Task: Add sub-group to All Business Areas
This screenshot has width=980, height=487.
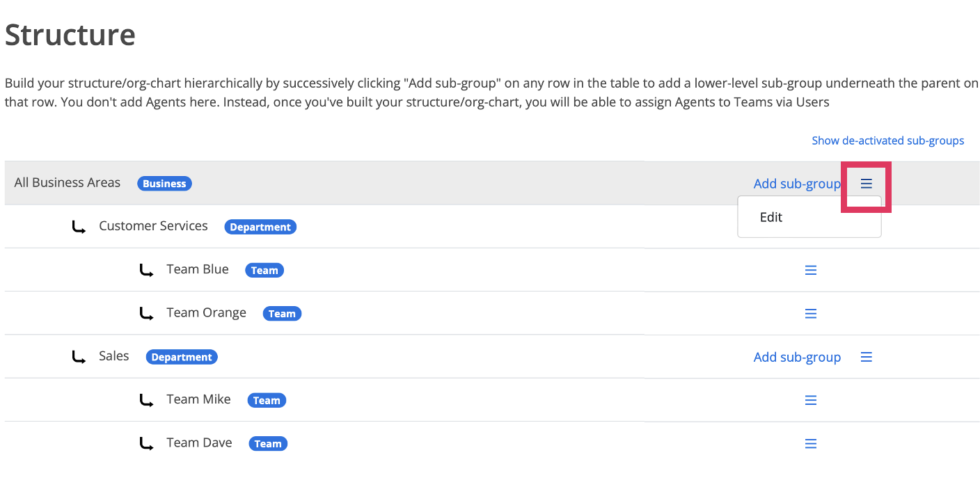Action: point(796,184)
